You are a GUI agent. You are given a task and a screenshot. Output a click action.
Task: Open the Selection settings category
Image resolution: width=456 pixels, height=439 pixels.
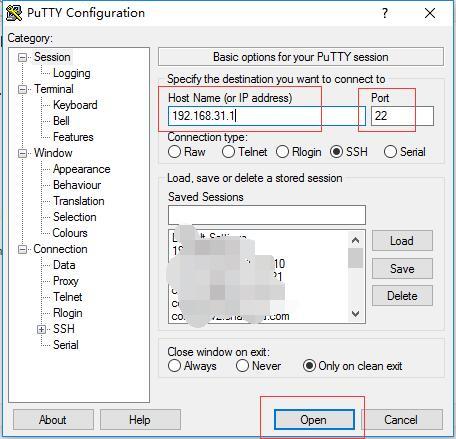point(75,217)
